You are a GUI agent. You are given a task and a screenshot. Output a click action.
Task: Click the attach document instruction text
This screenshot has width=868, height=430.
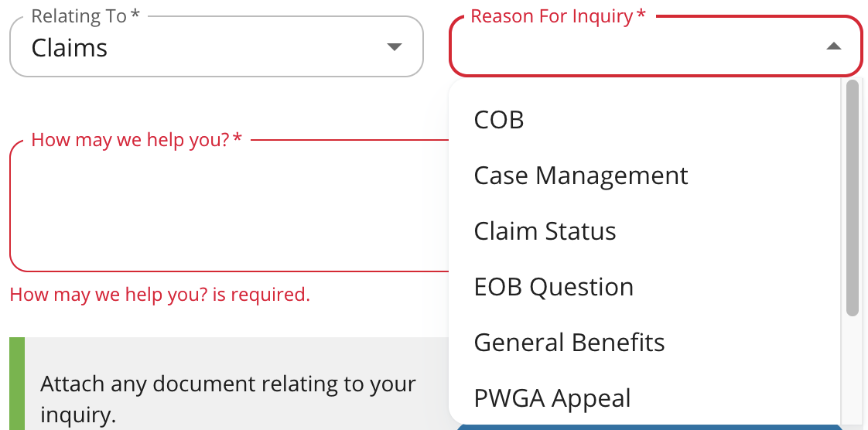tap(228, 399)
